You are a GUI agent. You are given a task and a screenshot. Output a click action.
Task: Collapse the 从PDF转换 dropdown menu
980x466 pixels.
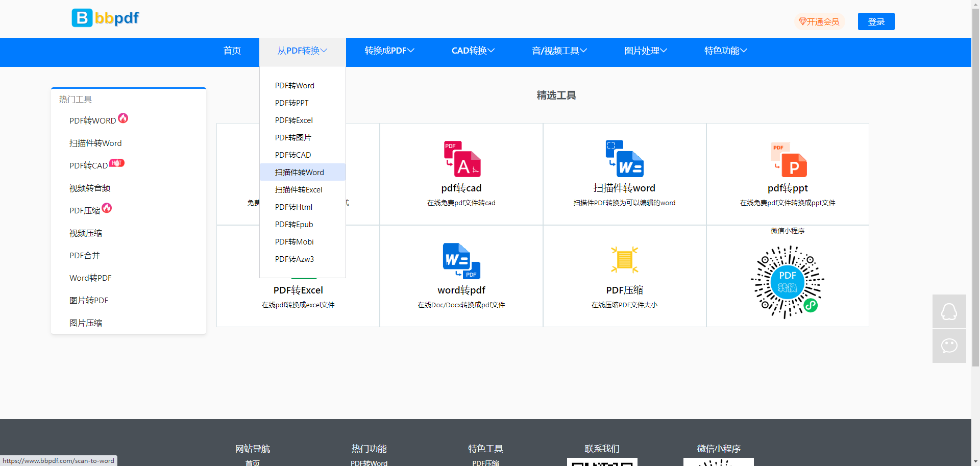tap(303, 51)
